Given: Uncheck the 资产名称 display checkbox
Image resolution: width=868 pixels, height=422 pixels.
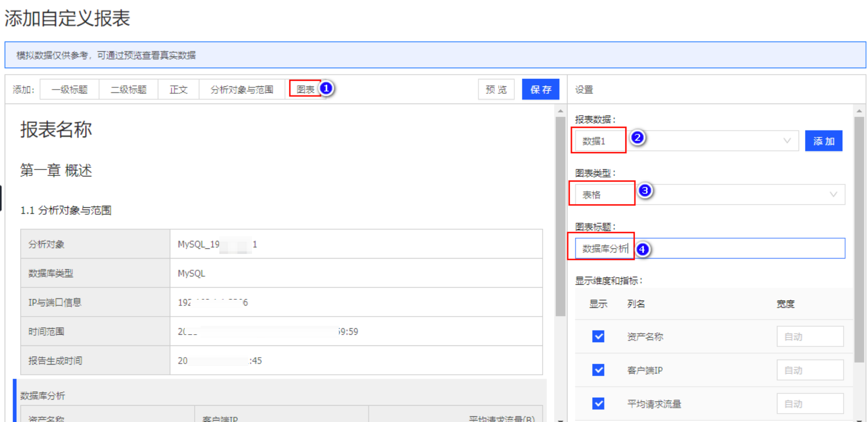Looking at the screenshot, I should 598,337.
